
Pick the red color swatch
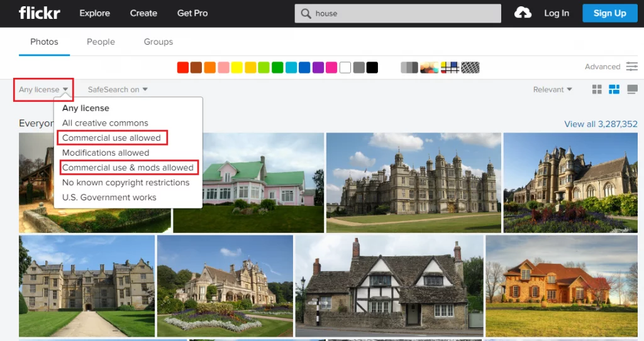tap(183, 67)
